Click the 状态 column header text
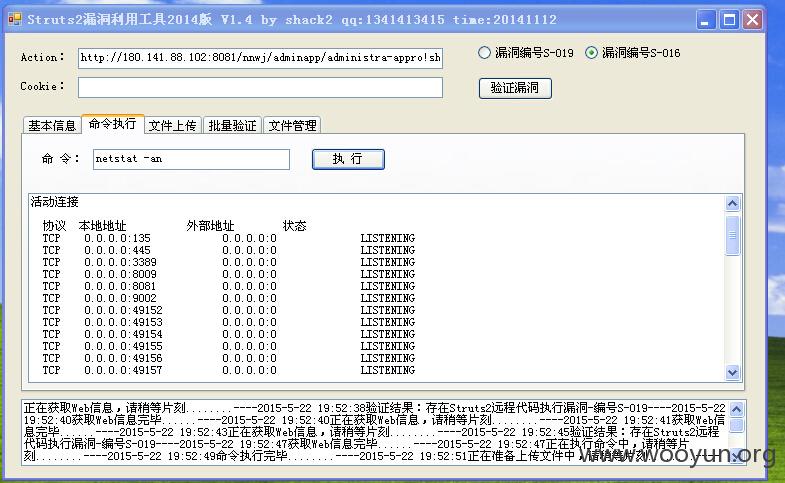 point(294,226)
